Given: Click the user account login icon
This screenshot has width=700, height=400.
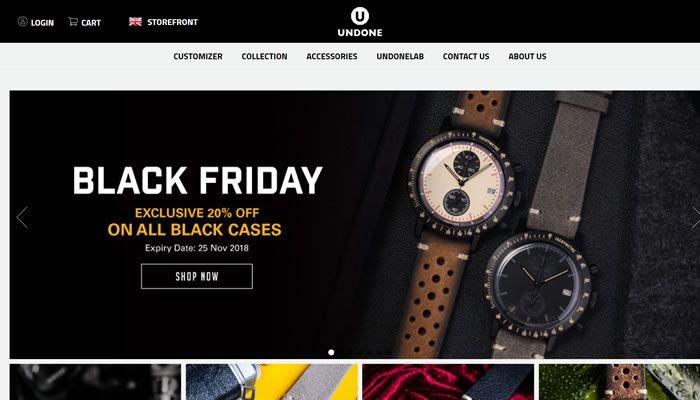Looking at the screenshot, I should (x=23, y=21).
